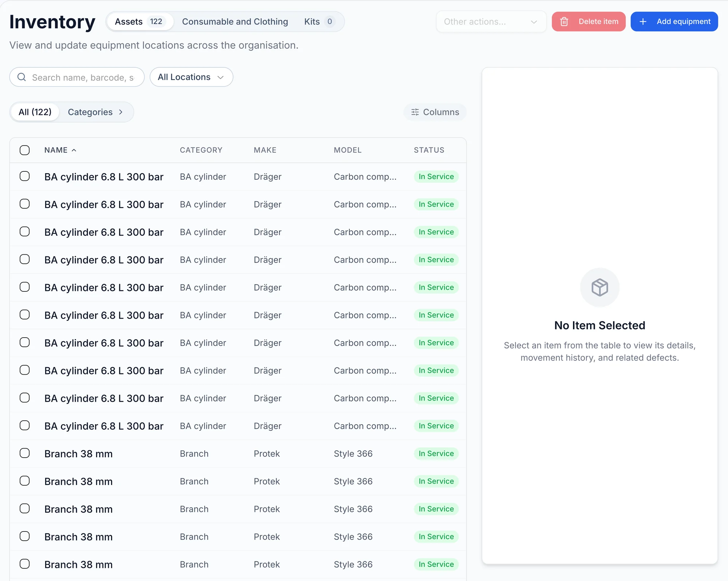Select the All (122) filter tab
This screenshot has height=581, width=728.
point(35,112)
